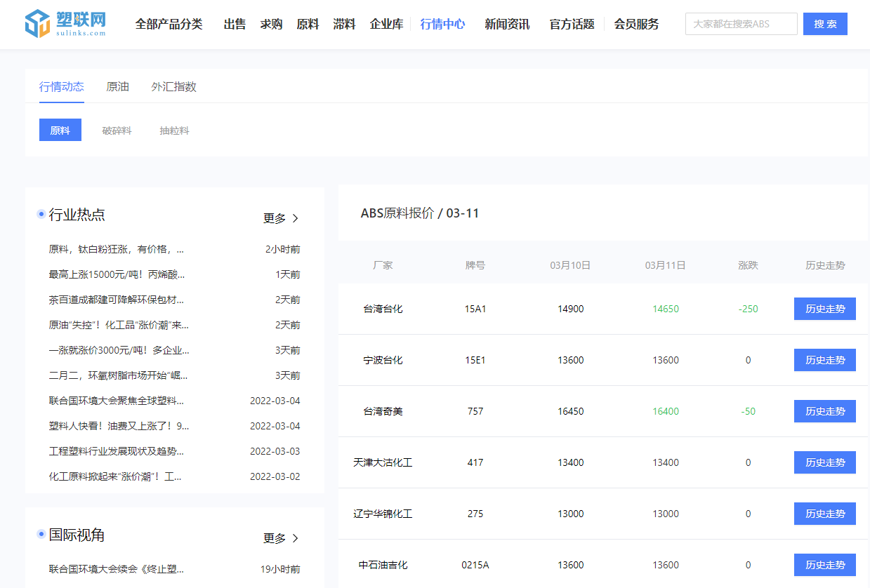Click the 涨跌 column header

tap(749, 265)
